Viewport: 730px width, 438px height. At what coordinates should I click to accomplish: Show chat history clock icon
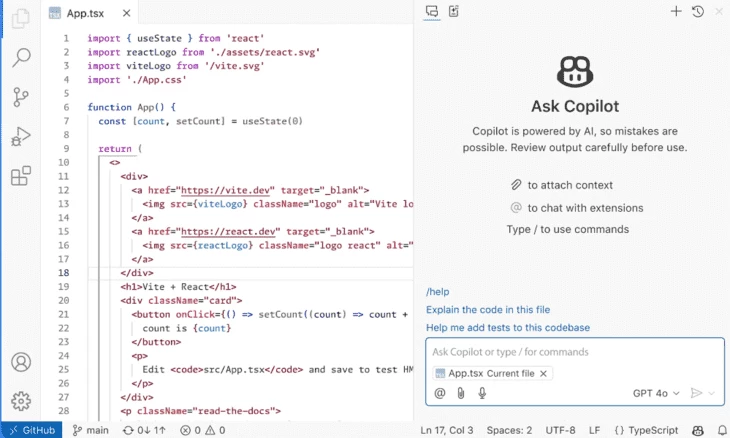pos(698,12)
